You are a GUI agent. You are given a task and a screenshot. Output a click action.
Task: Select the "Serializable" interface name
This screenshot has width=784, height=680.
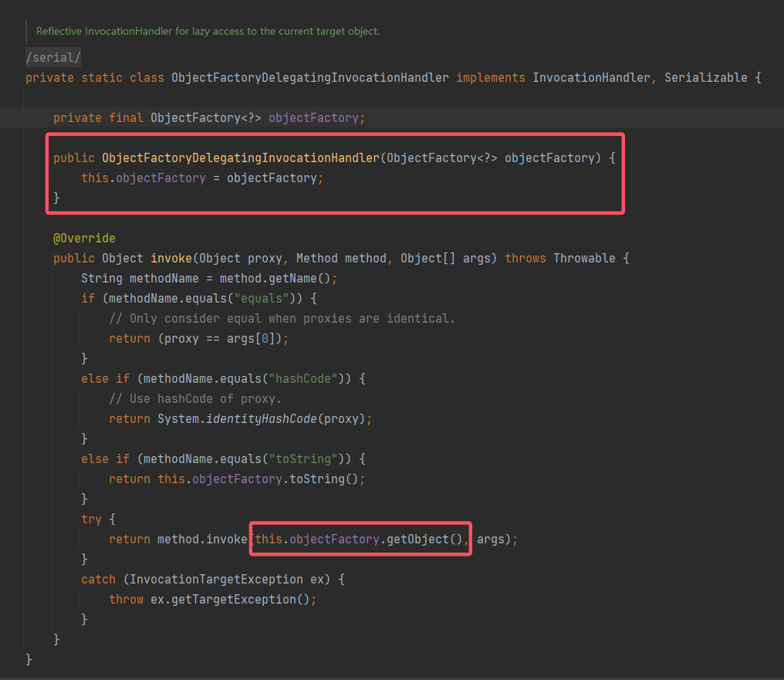[705, 78]
